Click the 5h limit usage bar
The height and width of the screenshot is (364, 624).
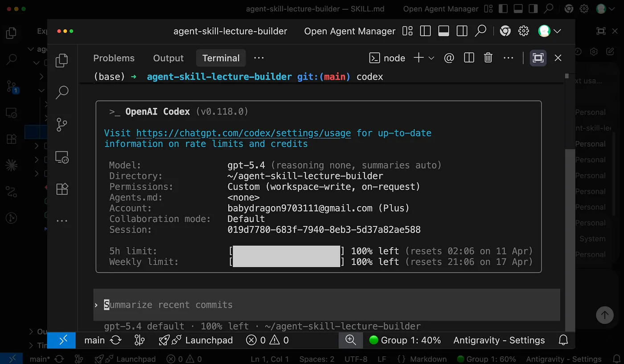[287, 251]
